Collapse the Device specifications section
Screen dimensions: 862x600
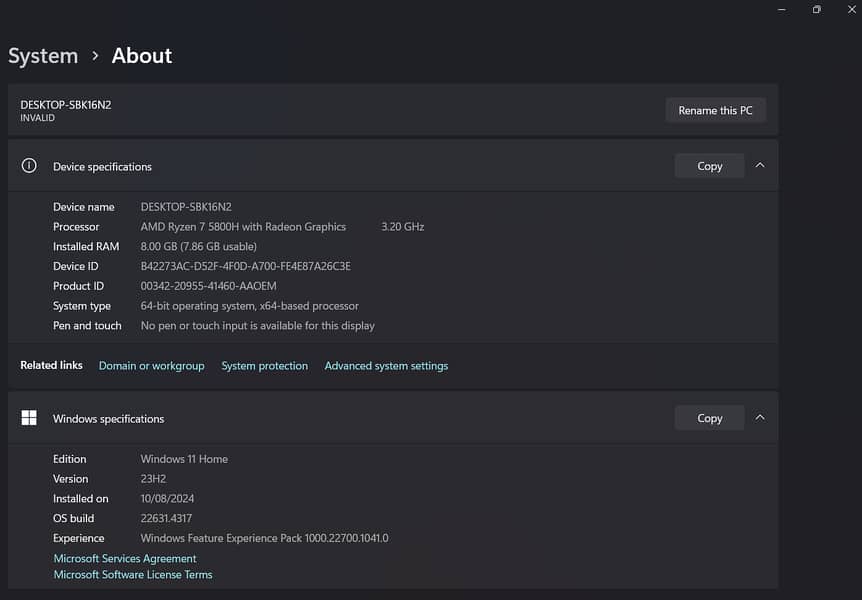click(x=760, y=166)
